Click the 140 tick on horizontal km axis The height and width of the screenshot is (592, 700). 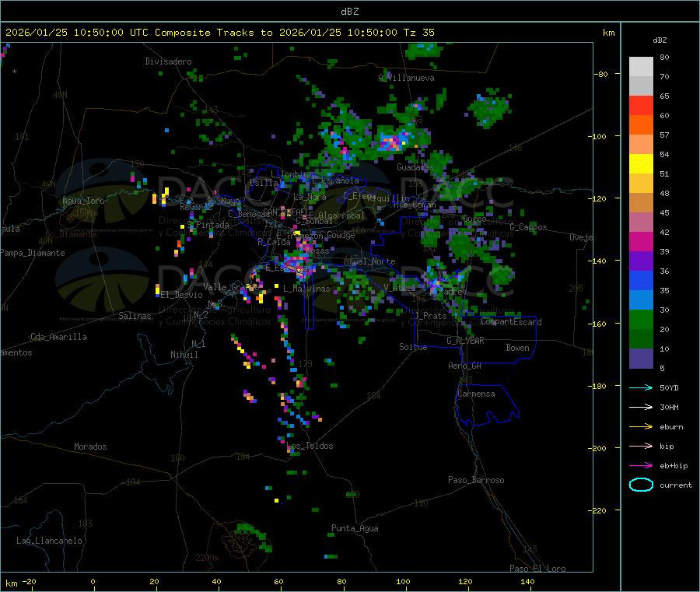point(527,581)
